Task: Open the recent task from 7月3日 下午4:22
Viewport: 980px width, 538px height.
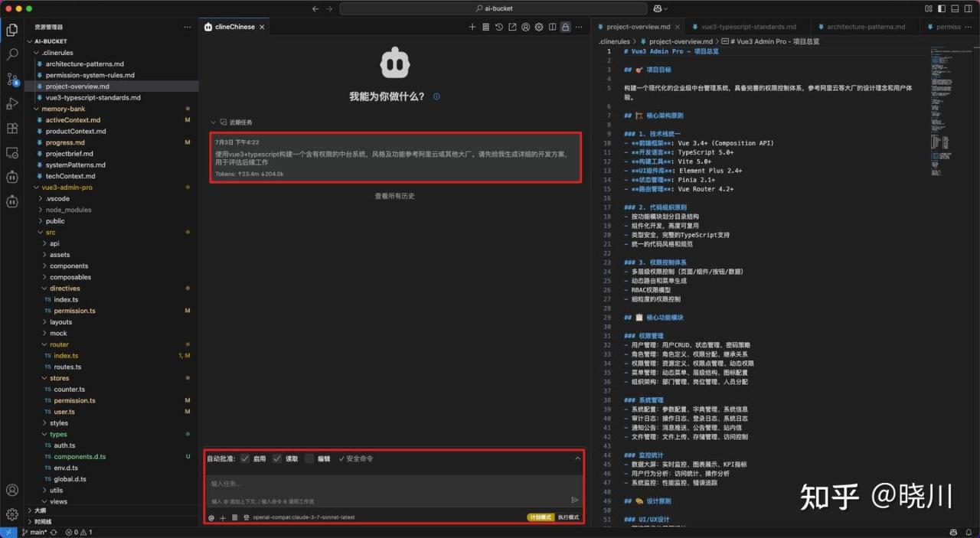Action: point(396,157)
